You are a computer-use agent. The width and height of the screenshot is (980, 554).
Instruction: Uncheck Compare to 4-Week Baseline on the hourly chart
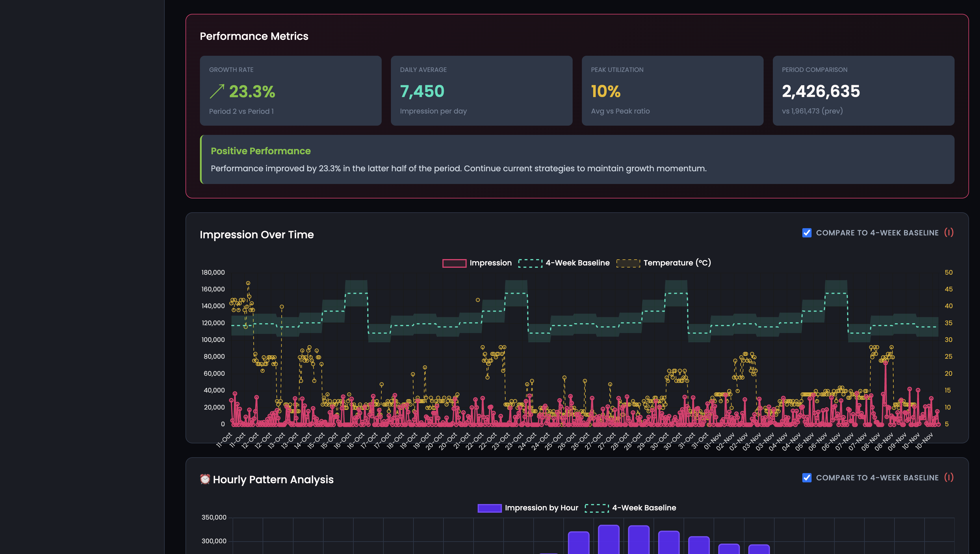coord(807,477)
